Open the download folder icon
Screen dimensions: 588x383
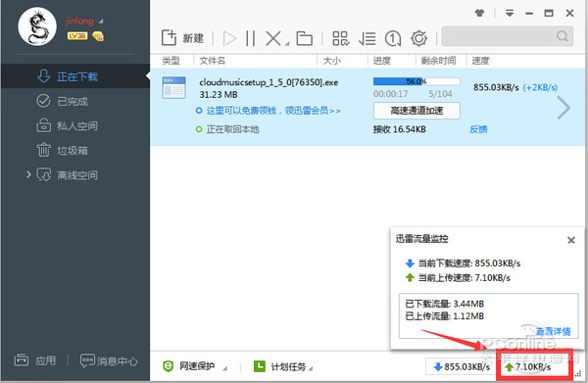(304, 38)
